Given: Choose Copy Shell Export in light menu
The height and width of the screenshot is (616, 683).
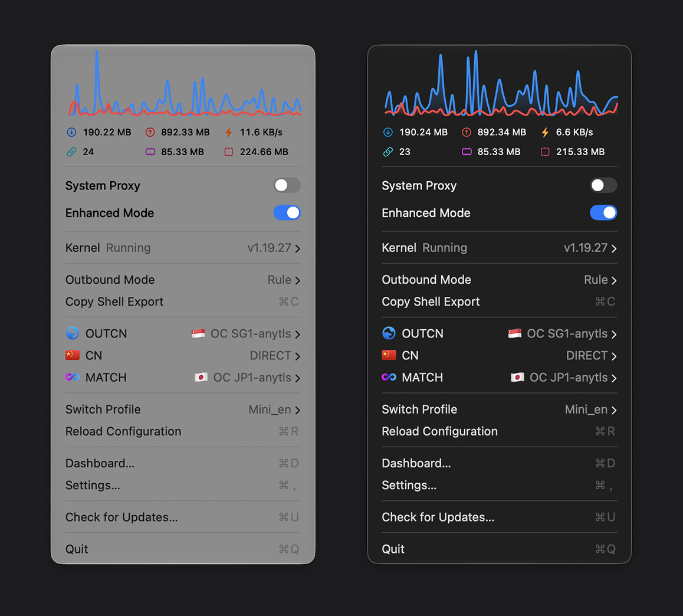Looking at the screenshot, I should tap(183, 302).
